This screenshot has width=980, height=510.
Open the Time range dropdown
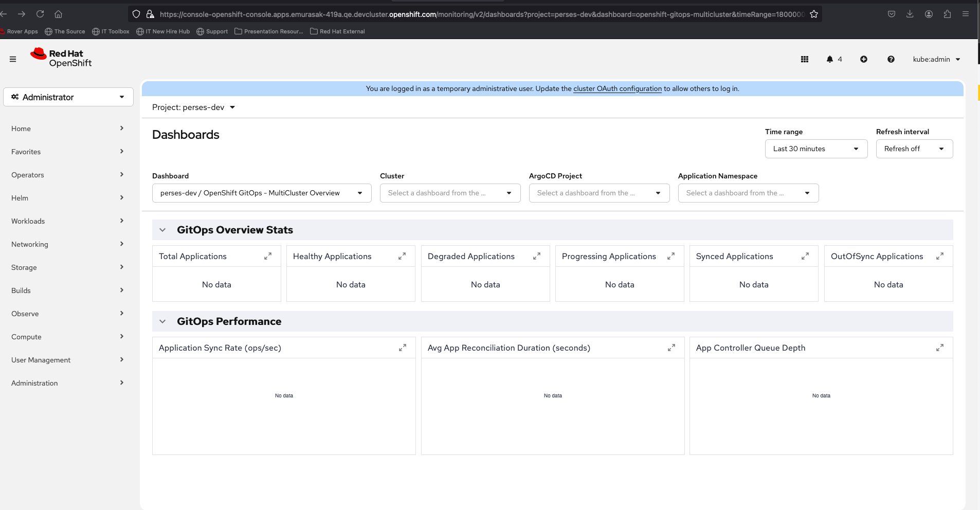tap(816, 149)
